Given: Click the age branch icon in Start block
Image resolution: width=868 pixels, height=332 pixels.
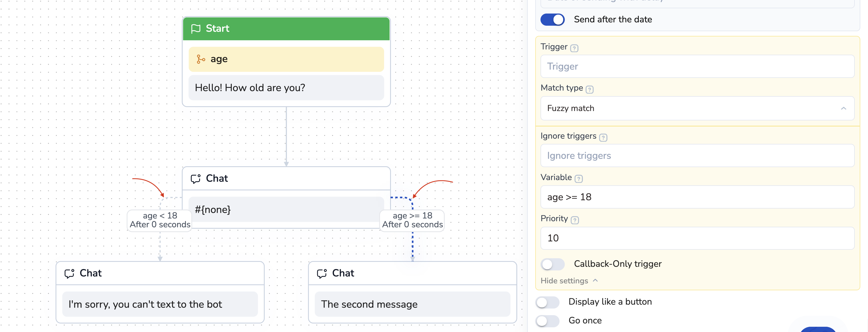Looking at the screenshot, I should tap(201, 59).
